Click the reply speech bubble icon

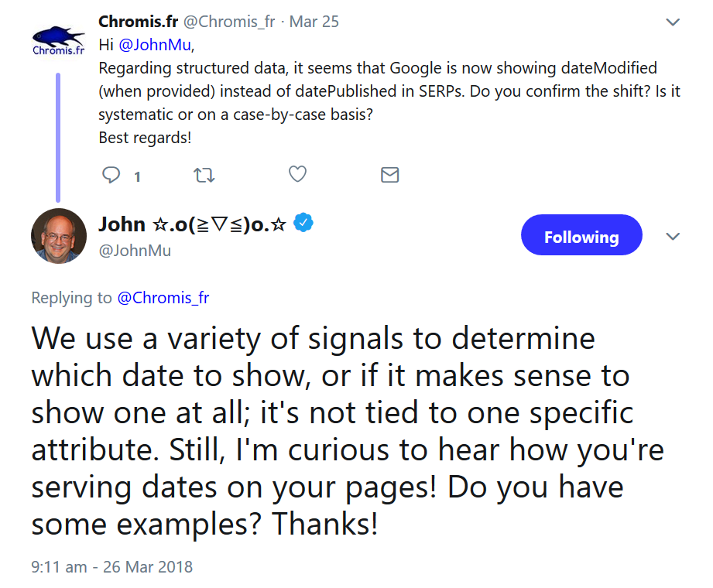pos(112,176)
